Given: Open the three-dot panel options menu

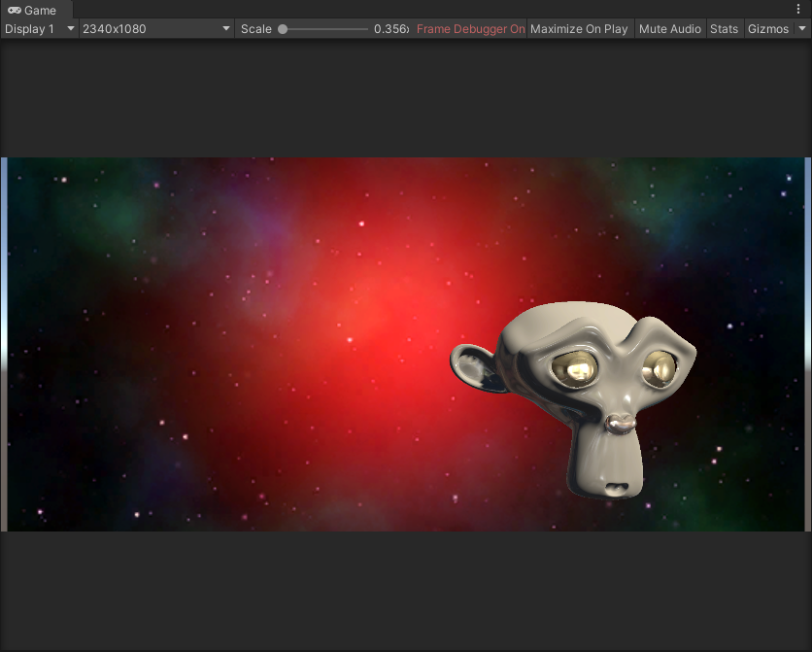Looking at the screenshot, I should point(798,9).
